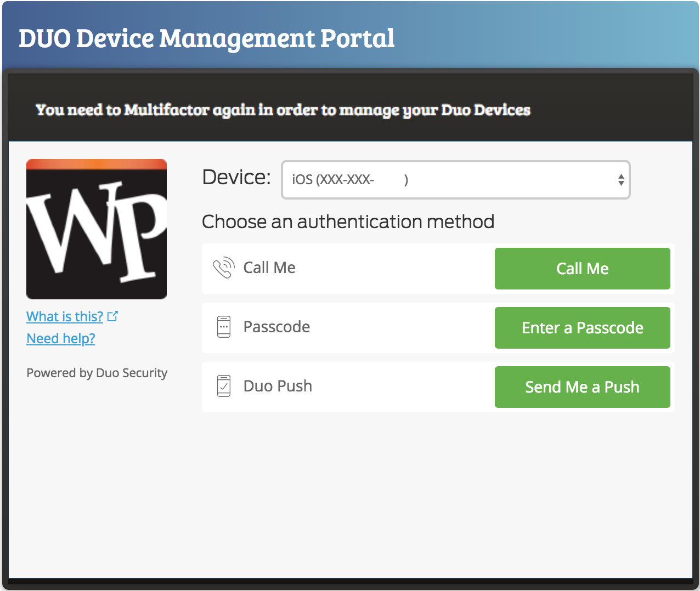Click the WP logo image
This screenshot has width=700, height=591.
pos(97,229)
